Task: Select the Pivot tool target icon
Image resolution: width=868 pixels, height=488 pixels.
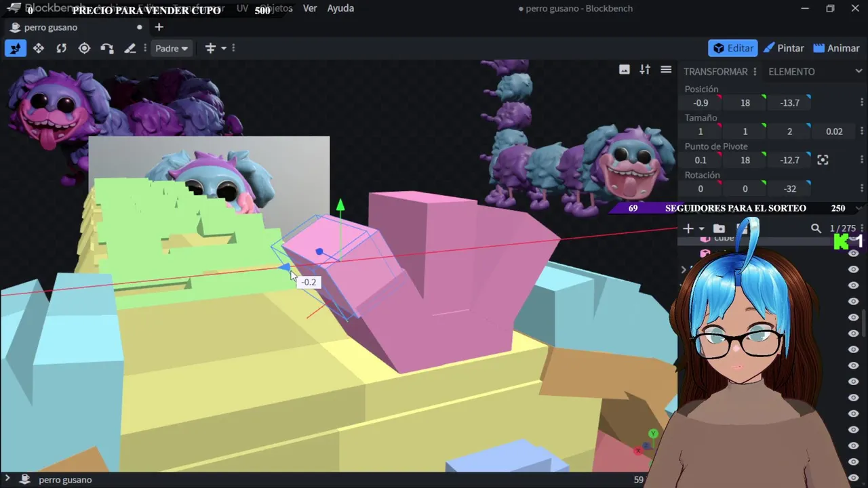Action: tap(84, 48)
